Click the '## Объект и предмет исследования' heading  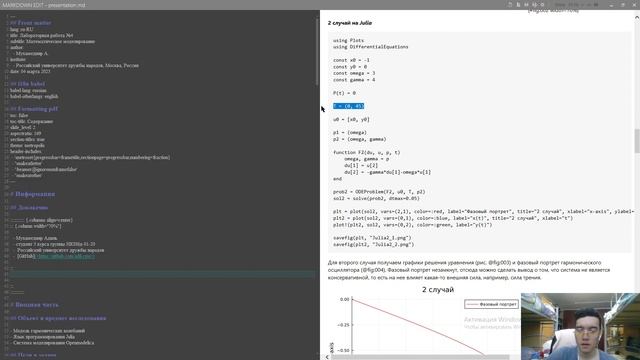58,318
